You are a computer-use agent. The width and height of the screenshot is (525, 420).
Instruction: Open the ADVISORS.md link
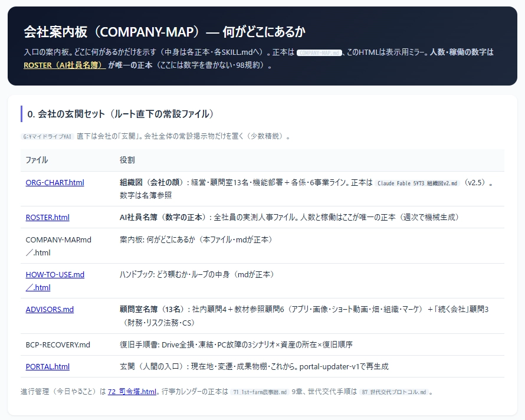[x=50, y=309]
